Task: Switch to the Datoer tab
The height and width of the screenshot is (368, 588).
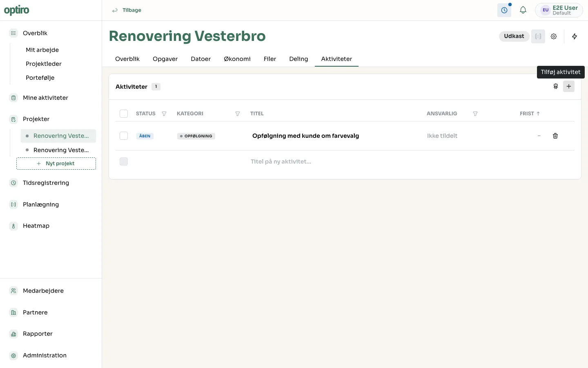Action: pyautogui.click(x=201, y=59)
